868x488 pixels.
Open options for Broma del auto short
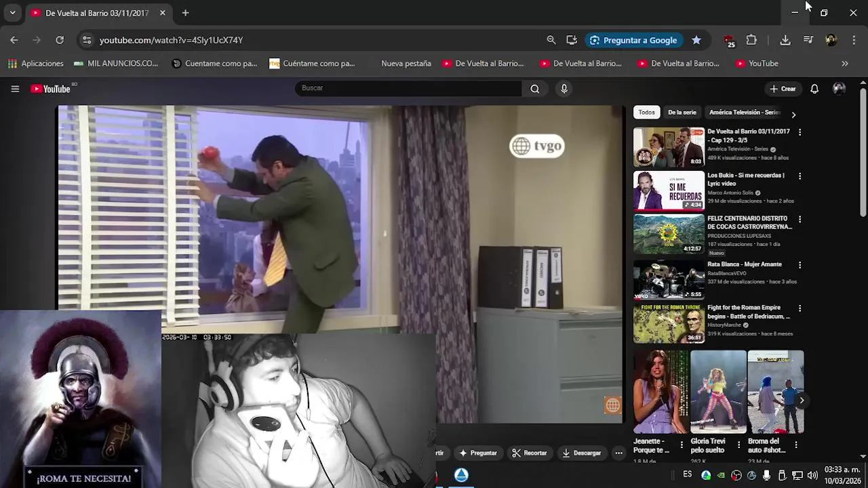796,445
